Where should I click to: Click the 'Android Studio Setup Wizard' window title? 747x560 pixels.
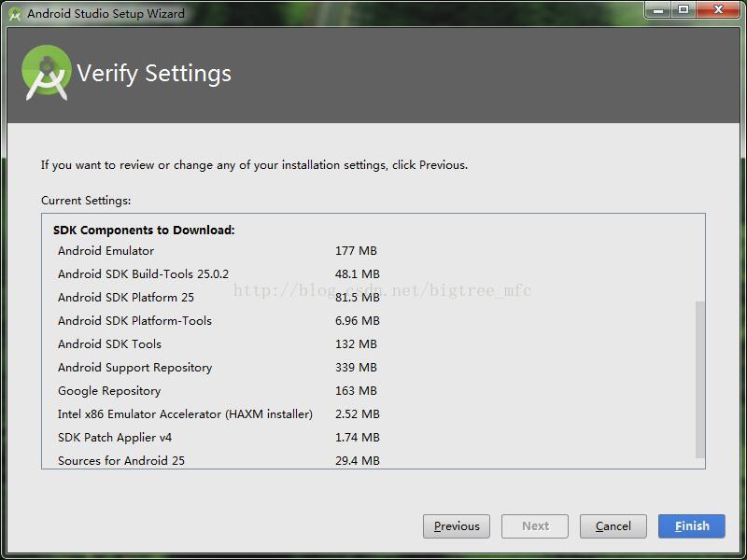106,13
